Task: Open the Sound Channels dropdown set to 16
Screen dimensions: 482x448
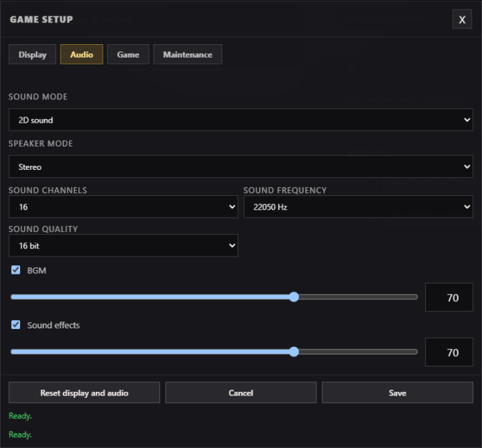Action: [x=123, y=206]
